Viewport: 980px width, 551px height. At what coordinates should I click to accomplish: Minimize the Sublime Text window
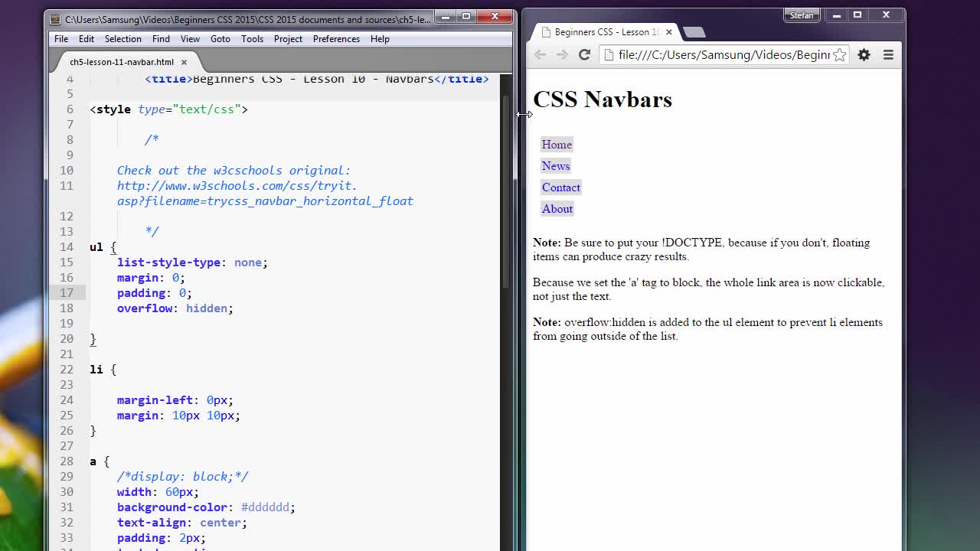pos(446,16)
